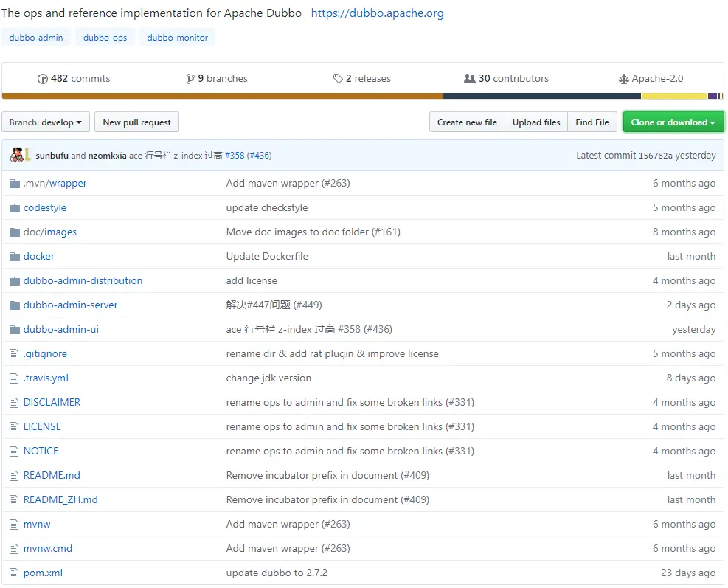Click commit message 'update checkstyle'
The image size is (728, 588).
click(x=267, y=207)
